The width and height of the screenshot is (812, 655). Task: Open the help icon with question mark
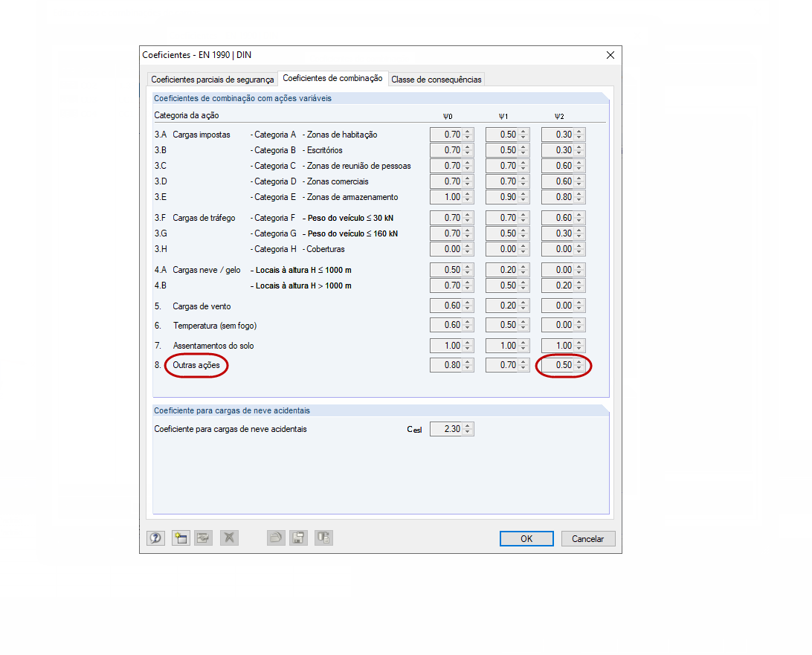point(156,538)
